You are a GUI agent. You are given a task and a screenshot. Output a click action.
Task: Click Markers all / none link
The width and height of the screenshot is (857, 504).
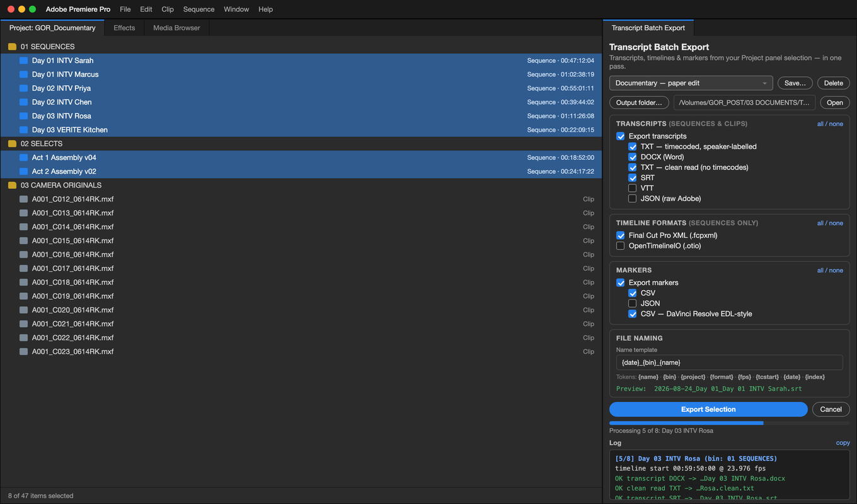(x=830, y=270)
